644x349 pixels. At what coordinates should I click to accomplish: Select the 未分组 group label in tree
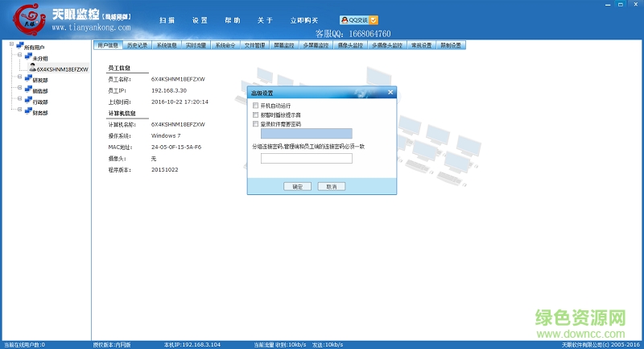coord(40,58)
